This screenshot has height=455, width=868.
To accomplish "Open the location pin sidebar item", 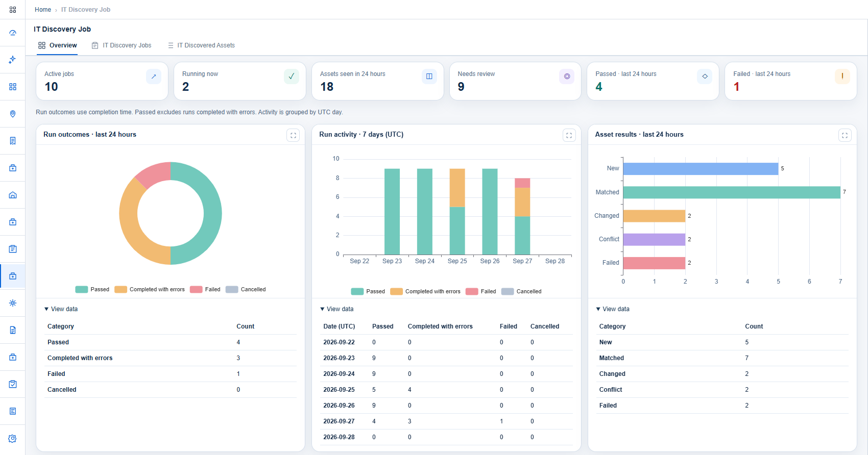I will click(13, 114).
